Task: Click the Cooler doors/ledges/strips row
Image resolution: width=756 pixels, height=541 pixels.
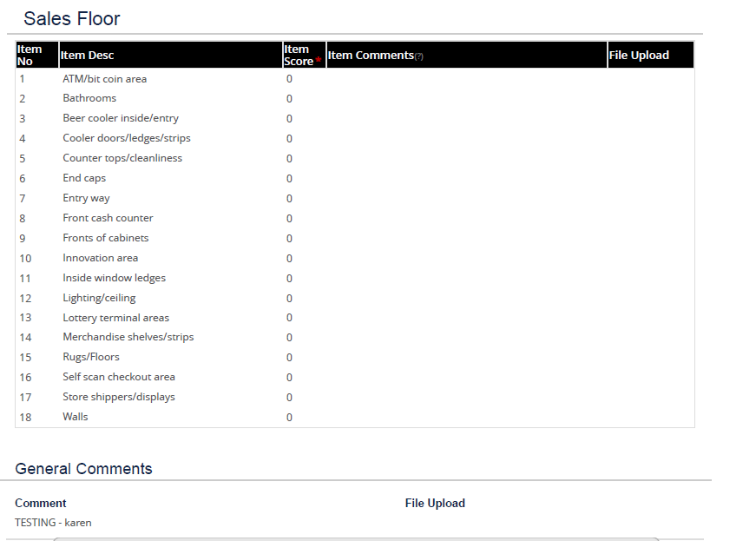Action: tap(355, 138)
